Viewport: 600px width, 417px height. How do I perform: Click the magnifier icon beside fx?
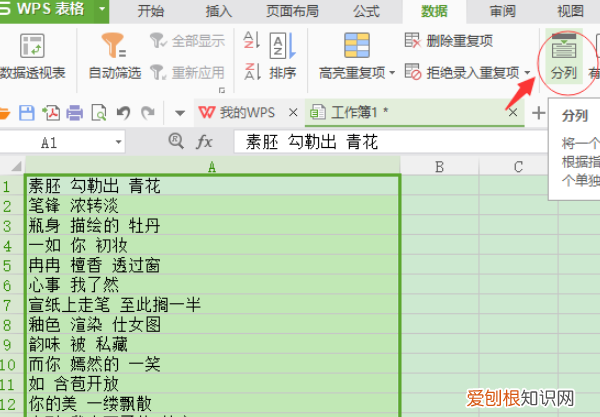176,141
